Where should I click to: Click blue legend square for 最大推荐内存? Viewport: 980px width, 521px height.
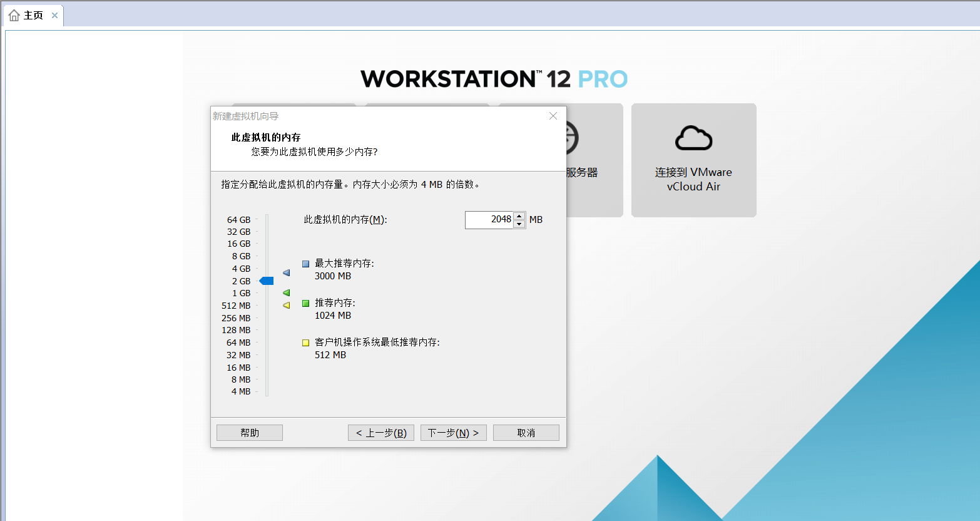pos(306,264)
